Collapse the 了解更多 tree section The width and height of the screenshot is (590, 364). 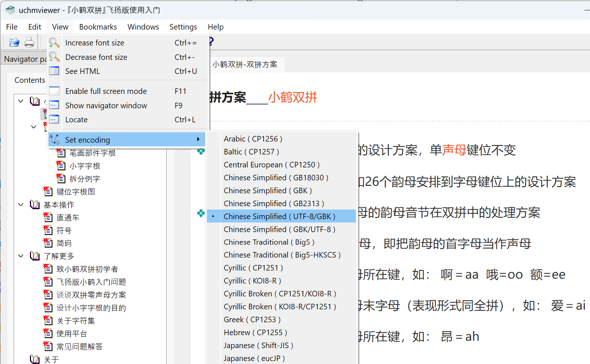coord(21,256)
